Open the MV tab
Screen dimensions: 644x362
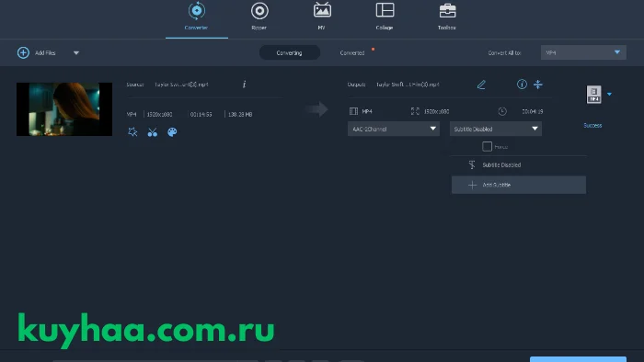point(322,17)
